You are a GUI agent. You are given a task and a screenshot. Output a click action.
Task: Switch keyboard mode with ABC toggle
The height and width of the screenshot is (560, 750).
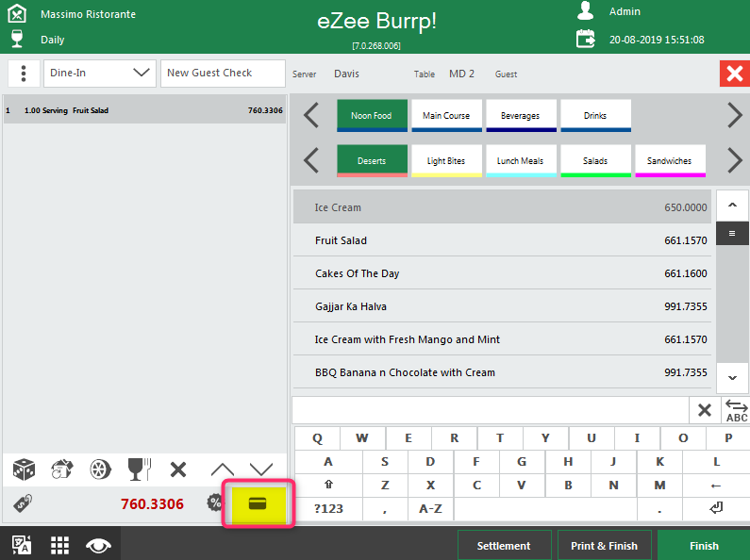click(x=736, y=410)
